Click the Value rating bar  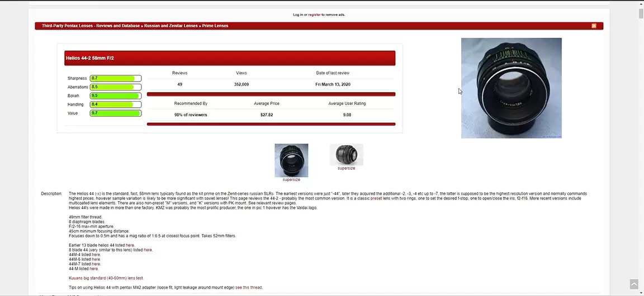115,113
